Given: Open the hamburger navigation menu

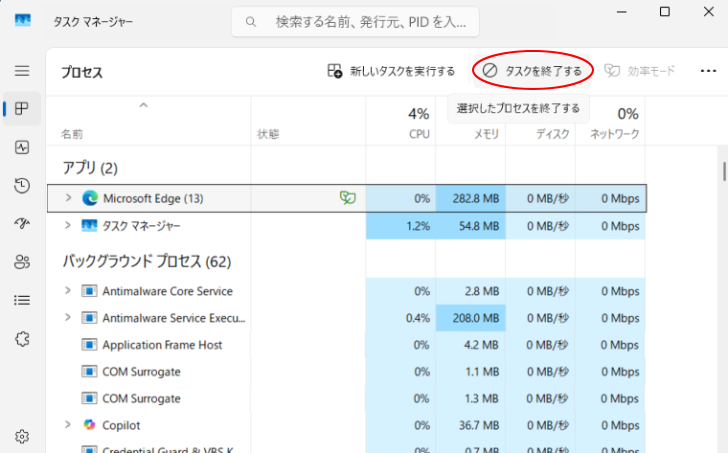Looking at the screenshot, I should (x=22, y=71).
